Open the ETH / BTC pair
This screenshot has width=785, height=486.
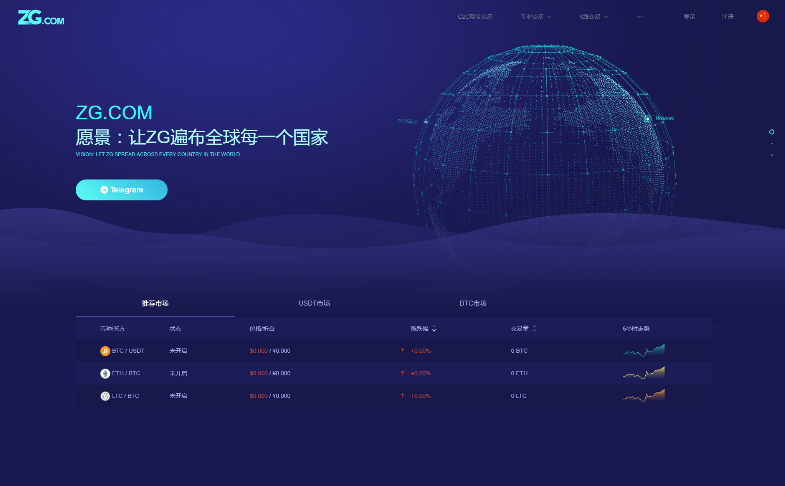(x=126, y=373)
